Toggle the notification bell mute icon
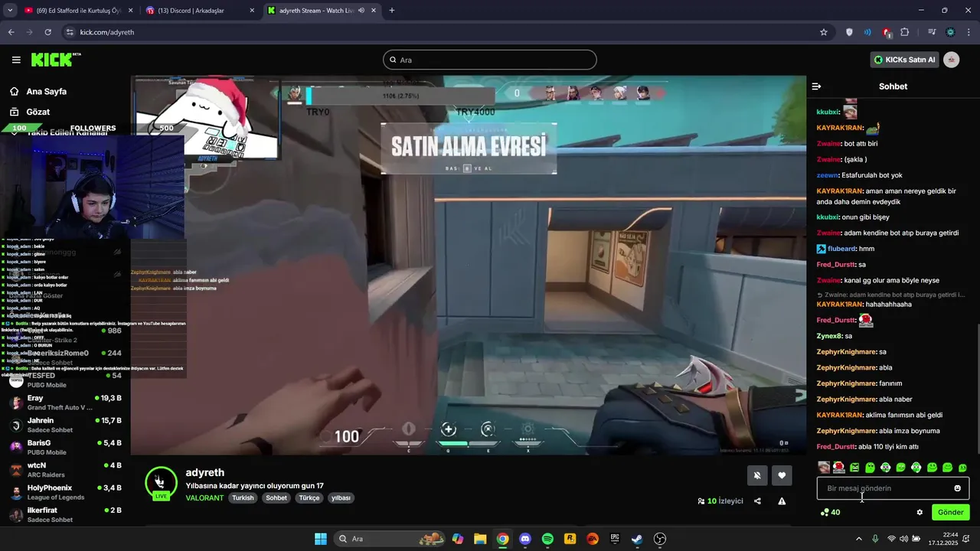This screenshot has height=551, width=980. pos(757,475)
